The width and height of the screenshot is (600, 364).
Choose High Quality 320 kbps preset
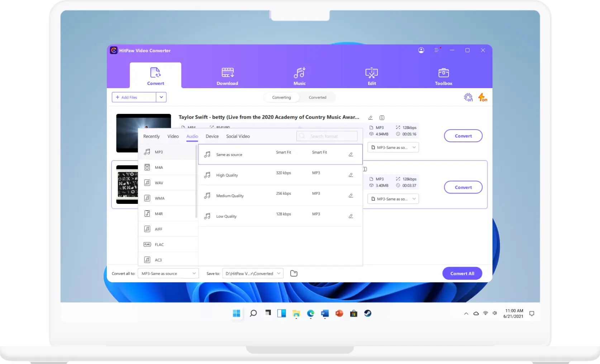(280, 175)
